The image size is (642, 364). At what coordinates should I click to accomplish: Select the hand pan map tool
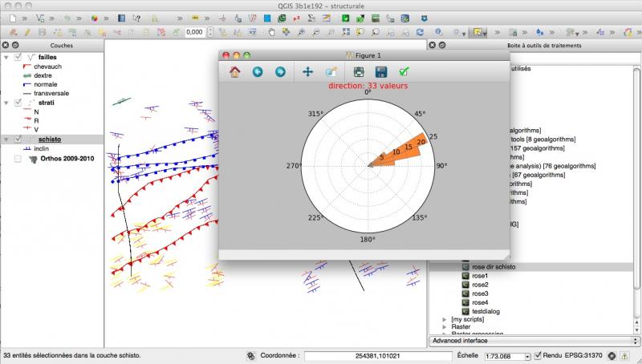click(x=271, y=32)
